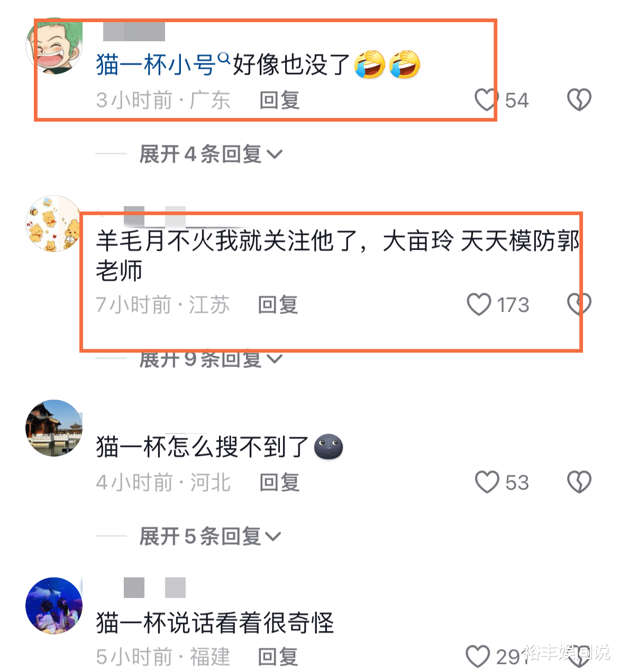The height and width of the screenshot is (672, 619).
Task: Expand 展开4条回复 replies
Action: (210, 154)
